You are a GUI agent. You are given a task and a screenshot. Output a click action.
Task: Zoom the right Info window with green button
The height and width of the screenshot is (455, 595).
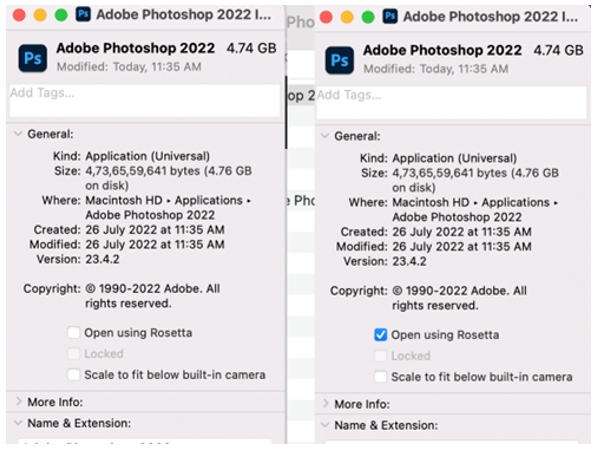coord(368,17)
